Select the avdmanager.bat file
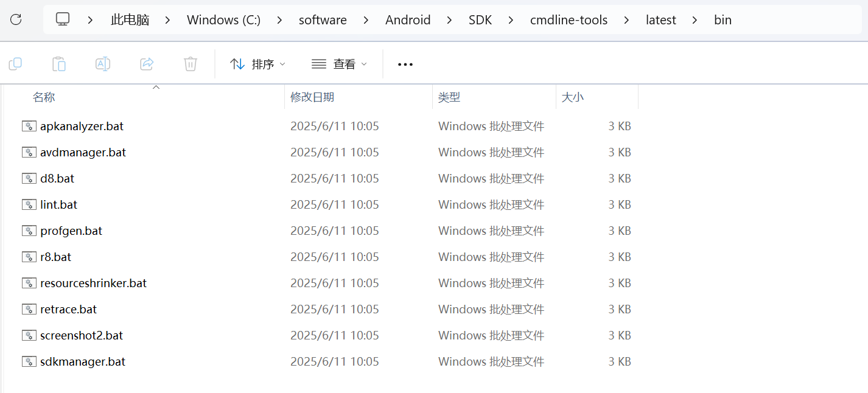 [83, 152]
